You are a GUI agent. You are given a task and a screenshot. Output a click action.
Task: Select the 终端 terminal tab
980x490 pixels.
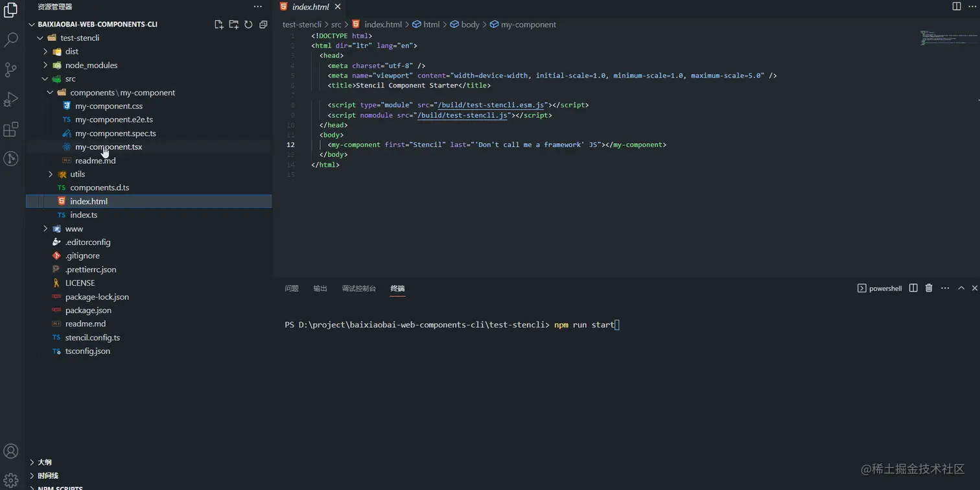click(397, 288)
